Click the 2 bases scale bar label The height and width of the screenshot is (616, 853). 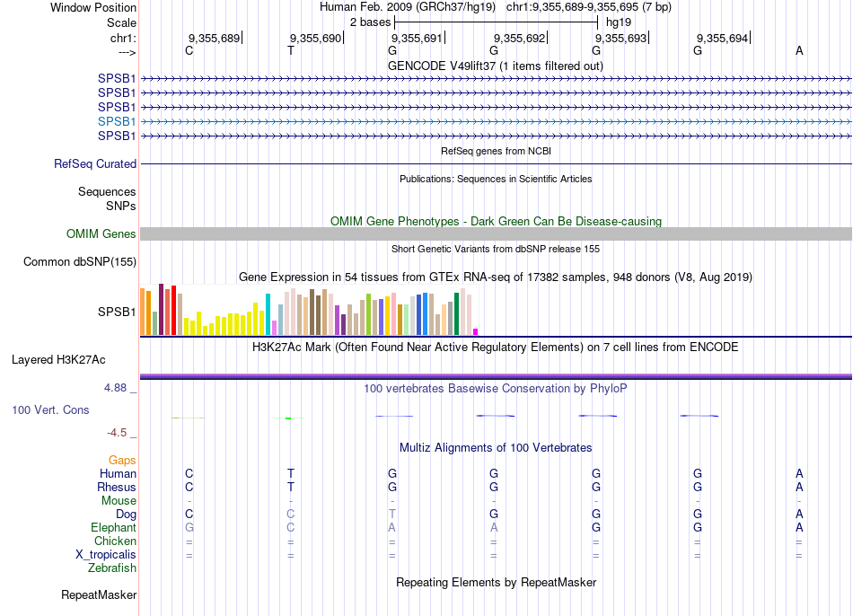pos(370,22)
